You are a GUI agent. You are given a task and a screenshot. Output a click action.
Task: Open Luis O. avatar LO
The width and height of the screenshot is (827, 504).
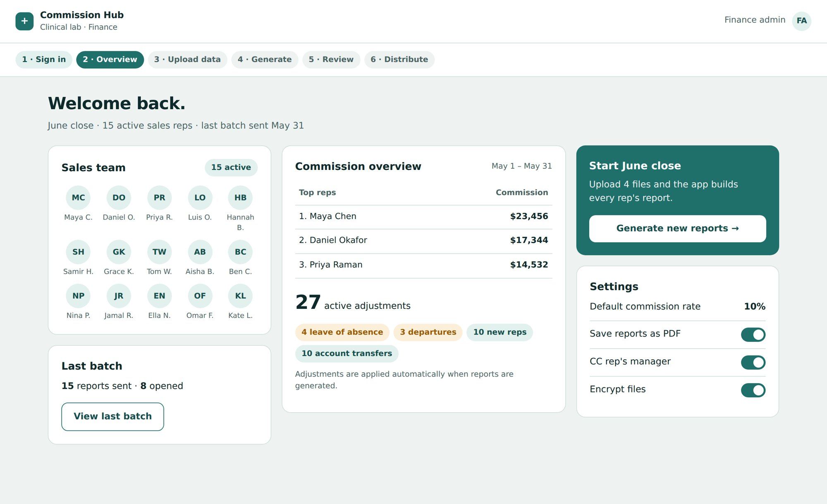[200, 198]
